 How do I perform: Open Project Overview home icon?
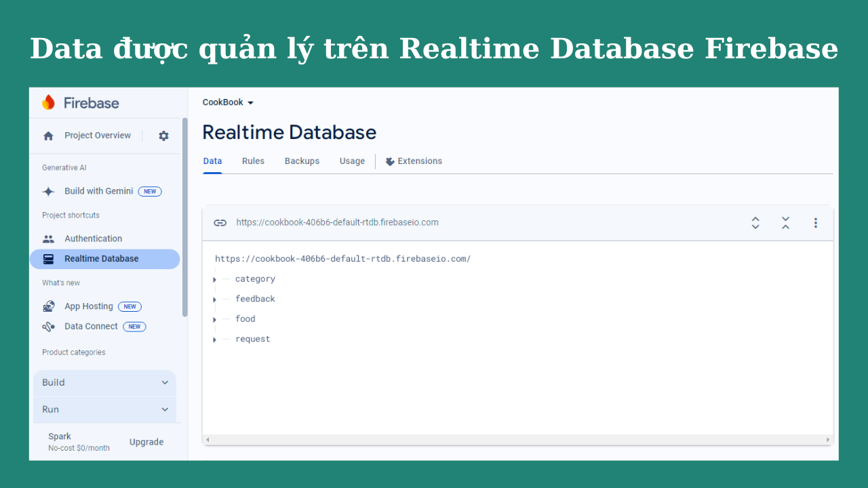pos(48,136)
